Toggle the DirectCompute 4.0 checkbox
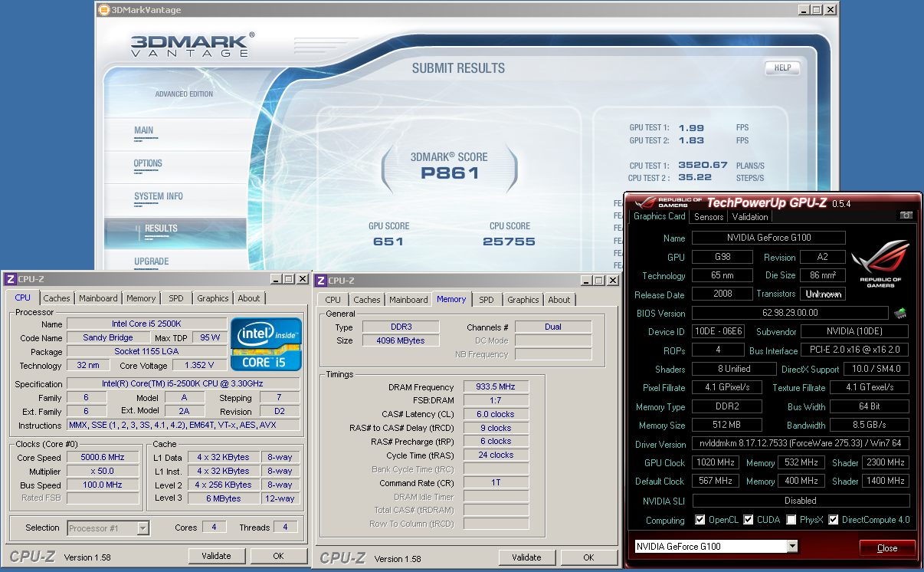The image size is (924, 572). click(833, 520)
